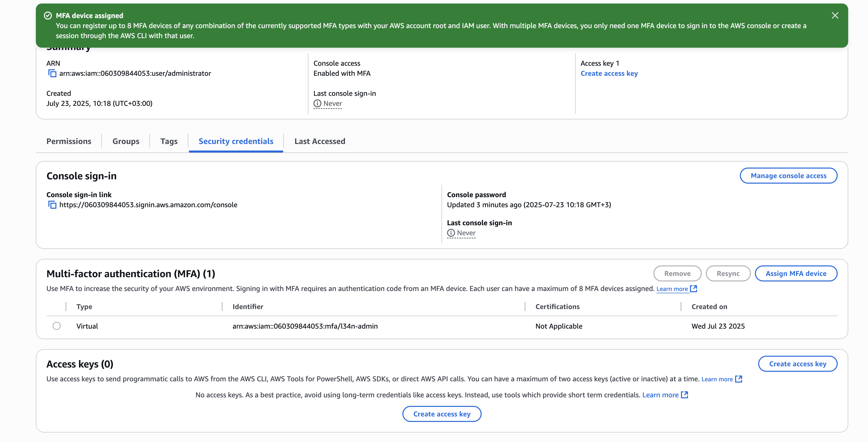
Task: Click external link icon after MFA Learn more
Action: [693, 288]
